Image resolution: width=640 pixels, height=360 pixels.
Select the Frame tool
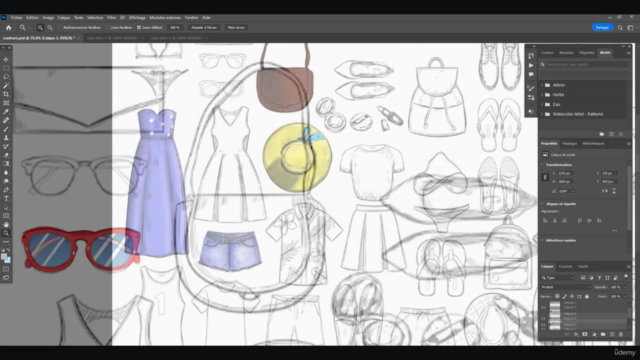(6, 103)
